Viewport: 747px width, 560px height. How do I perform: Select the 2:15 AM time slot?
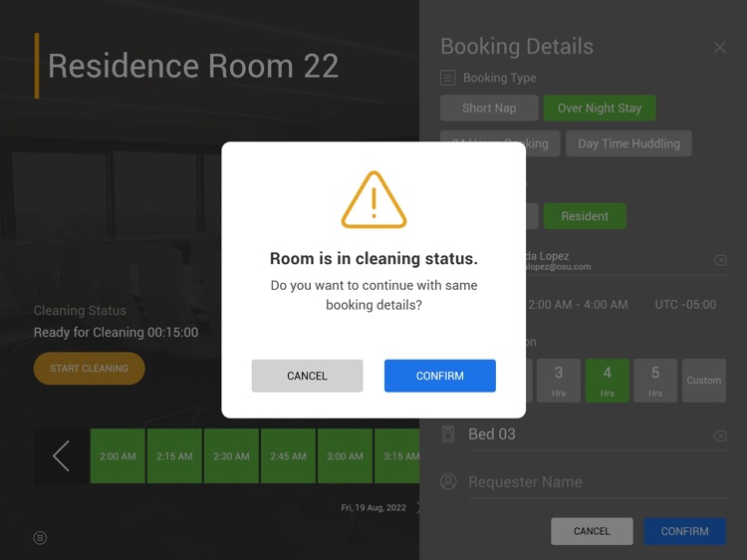tap(175, 456)
